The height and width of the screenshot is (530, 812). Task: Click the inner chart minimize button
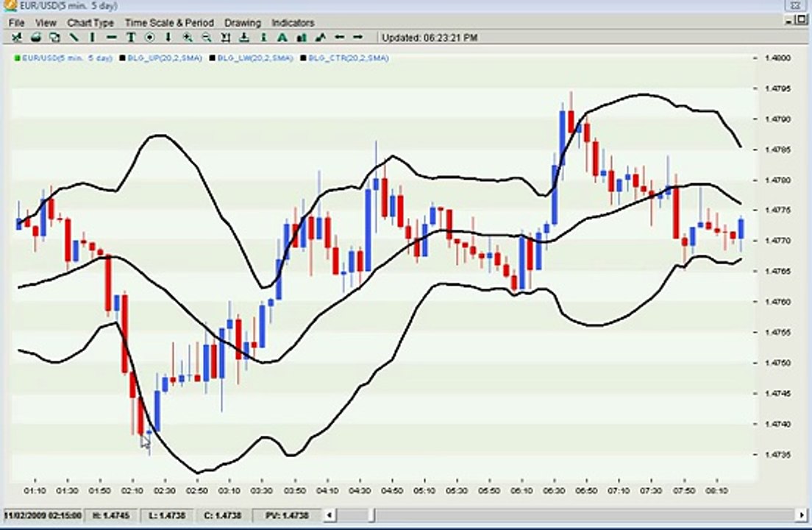[x=790, y=20]
